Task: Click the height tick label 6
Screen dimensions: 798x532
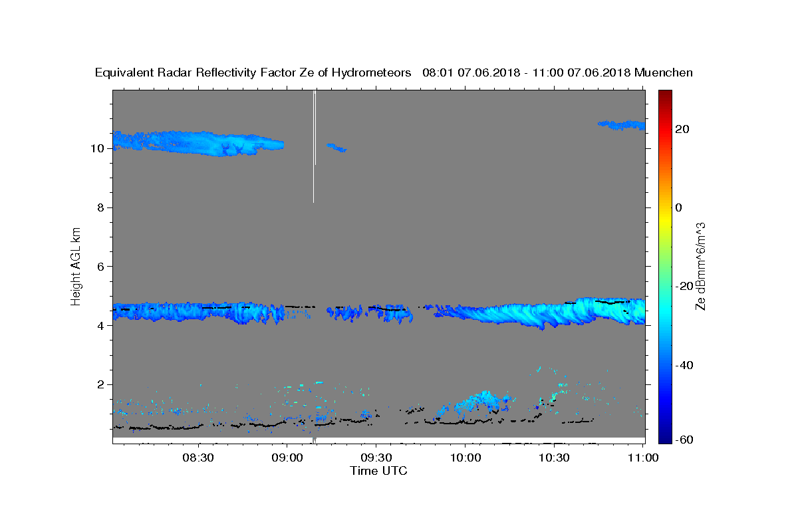Action: click(x=102, y=267)
